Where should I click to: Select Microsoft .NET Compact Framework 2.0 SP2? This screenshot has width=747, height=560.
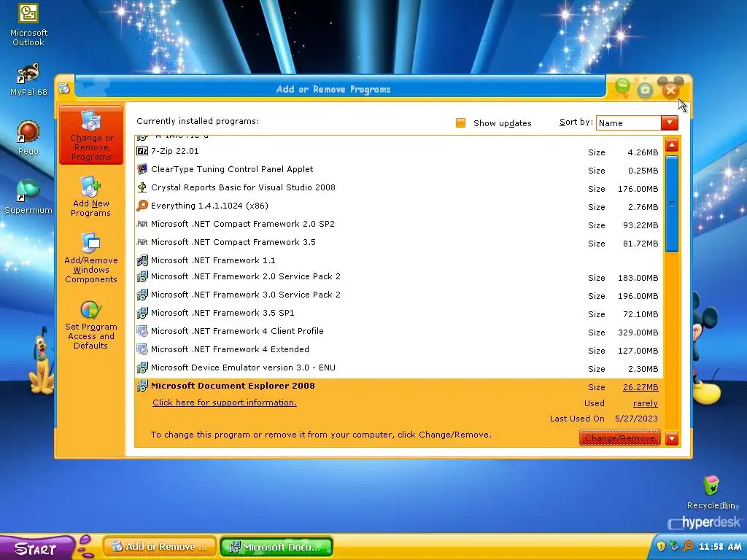coord(399,224)
